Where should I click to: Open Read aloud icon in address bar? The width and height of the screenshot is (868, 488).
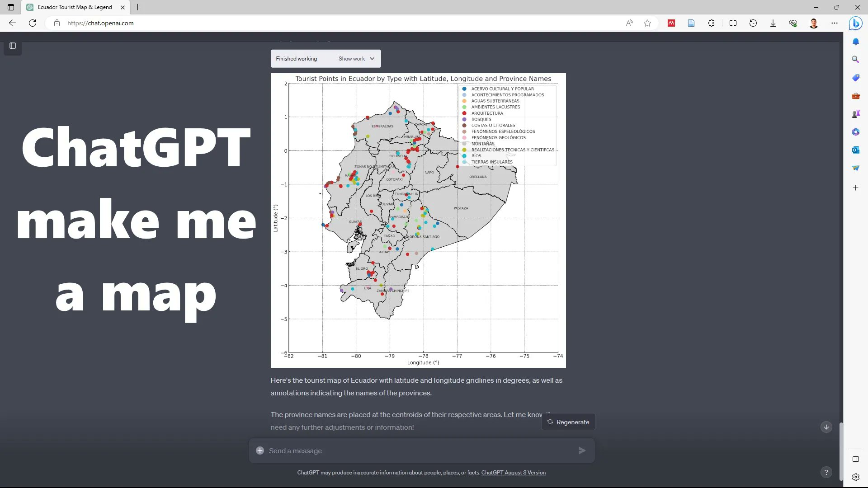(x=629, y=23)
